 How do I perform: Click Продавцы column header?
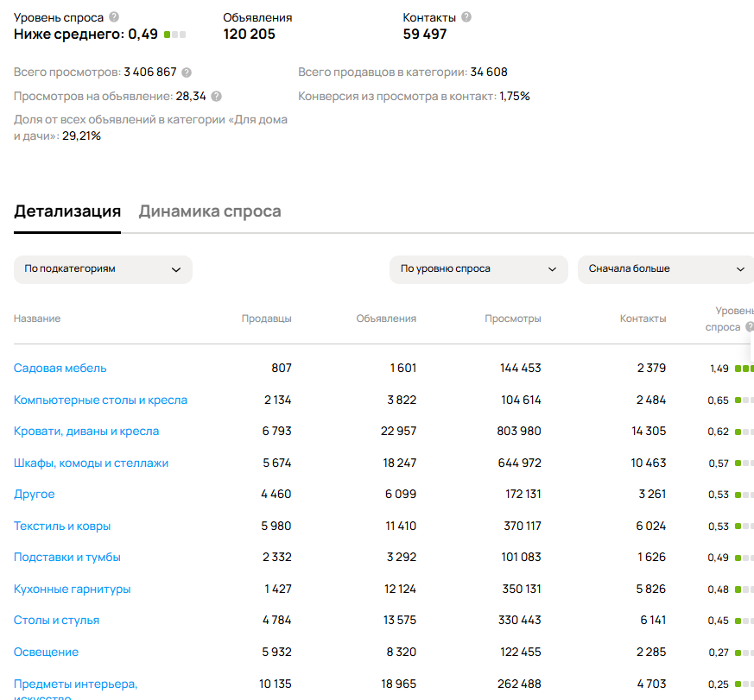click(x=266, y=318)
